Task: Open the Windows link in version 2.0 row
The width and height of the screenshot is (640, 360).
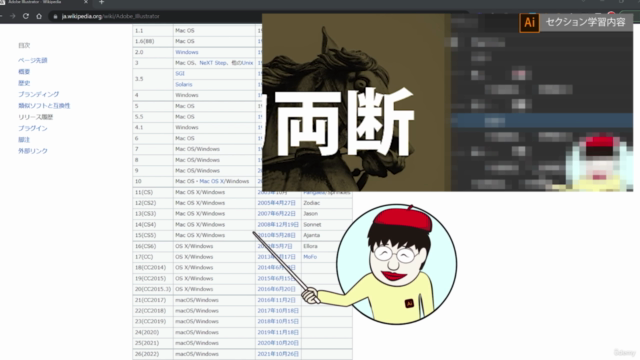Action: pyautogui.click(x=187, y=52)
